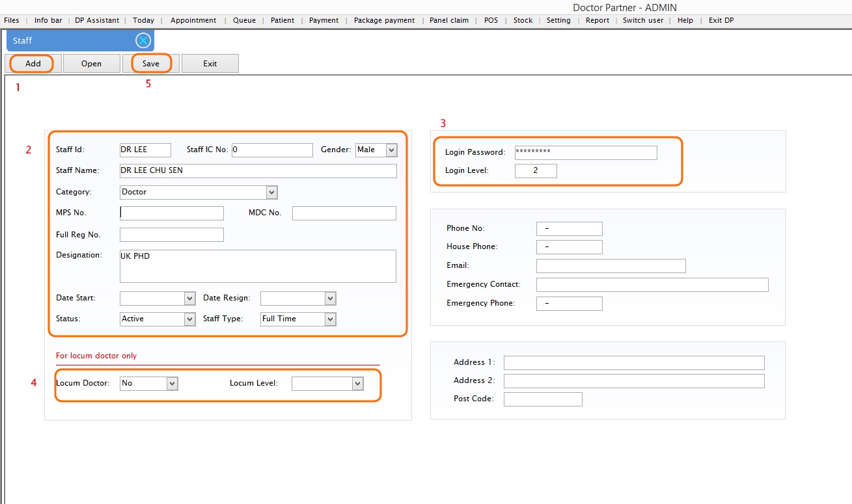
Task: Click the Save button
Action: [151, 64]
